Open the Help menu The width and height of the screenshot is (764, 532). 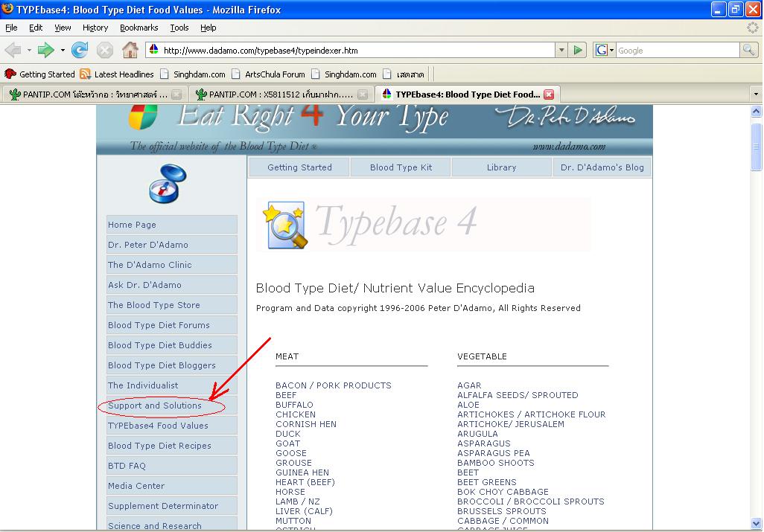tap(208, 28)
